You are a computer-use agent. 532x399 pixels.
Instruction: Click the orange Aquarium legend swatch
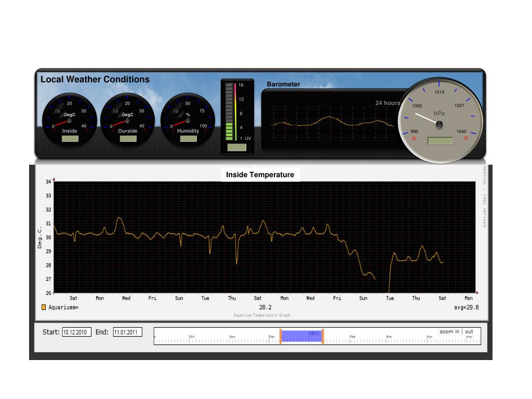click(x=44, y=308)
